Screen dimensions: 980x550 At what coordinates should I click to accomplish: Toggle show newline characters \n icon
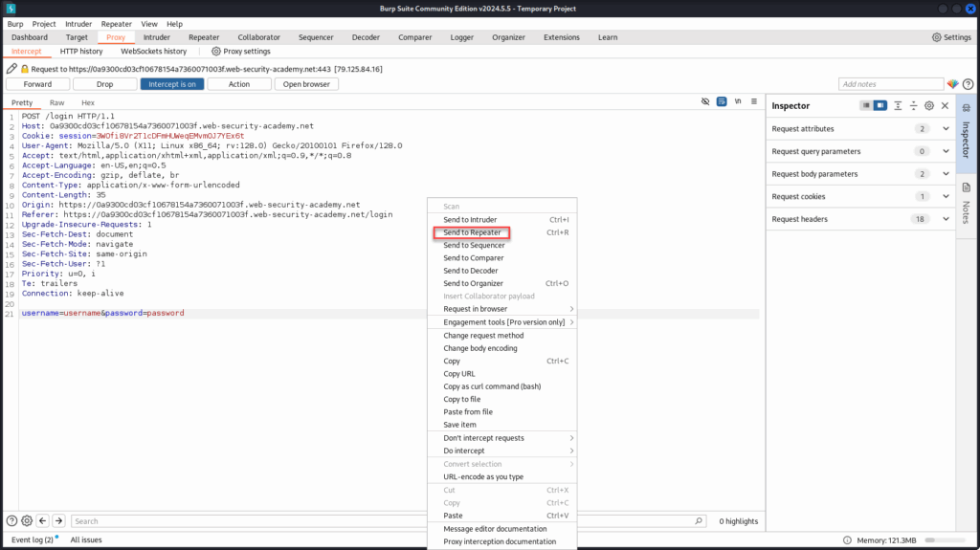pyautogui.click(x=738, y=101)
